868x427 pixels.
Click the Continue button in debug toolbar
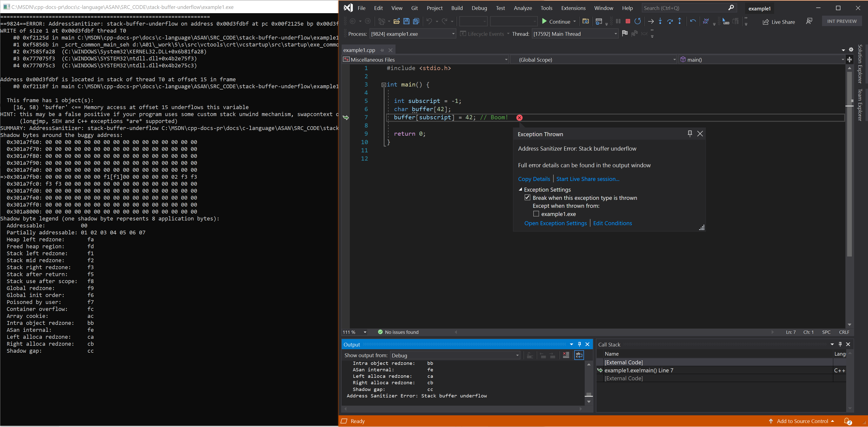tap(556, 21)
